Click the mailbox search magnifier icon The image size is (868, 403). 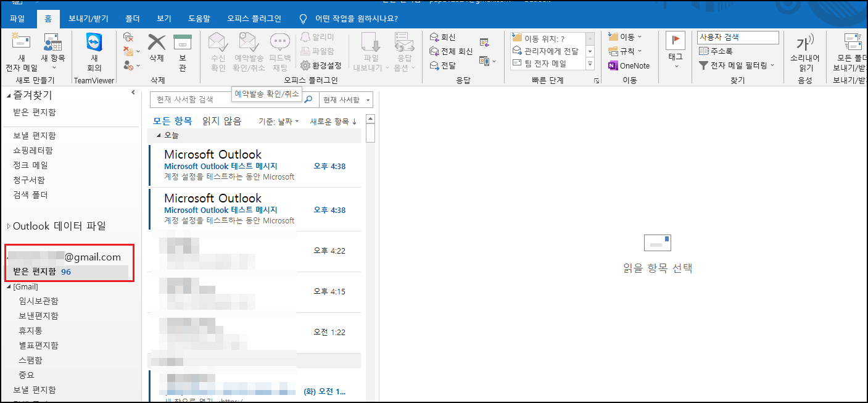[308, 99]
